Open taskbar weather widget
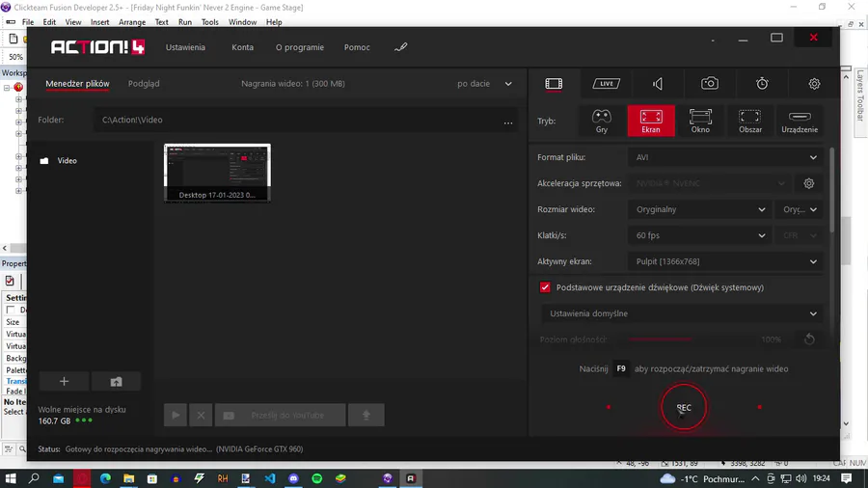868x488 pixels. coord(702,478)
